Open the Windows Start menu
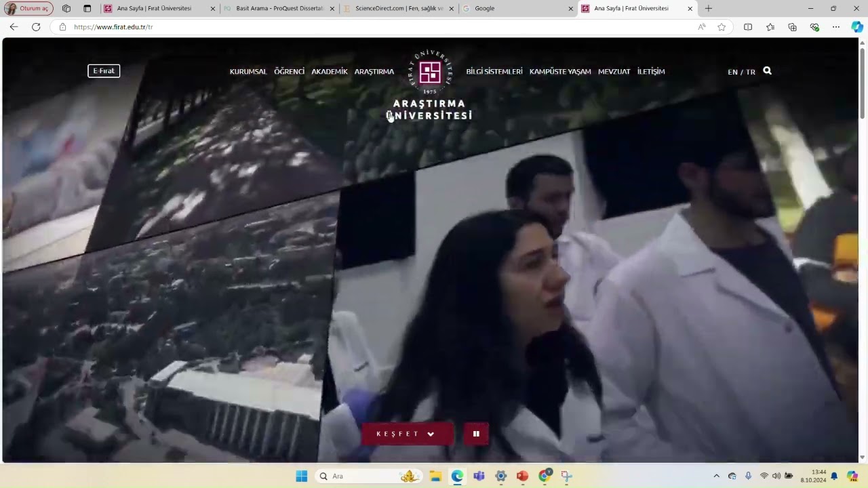The height and width of the screenshot is (488, 868). [301, 476]
